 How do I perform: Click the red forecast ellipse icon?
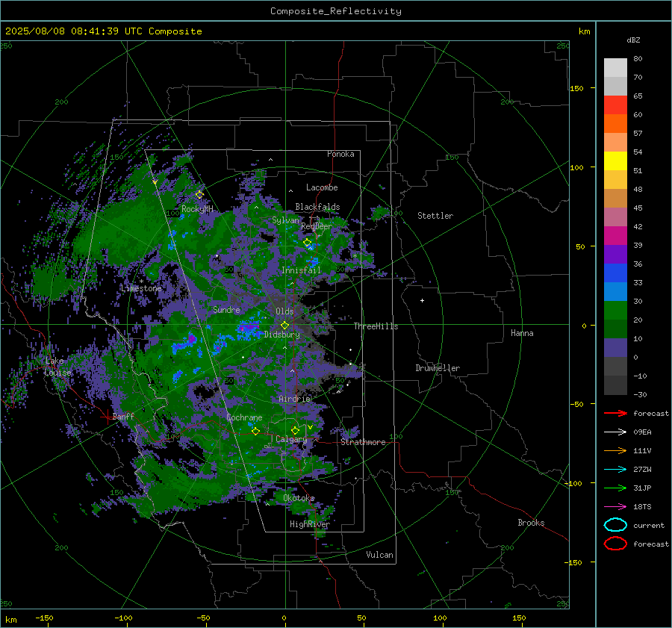click(x=615, y=544)
